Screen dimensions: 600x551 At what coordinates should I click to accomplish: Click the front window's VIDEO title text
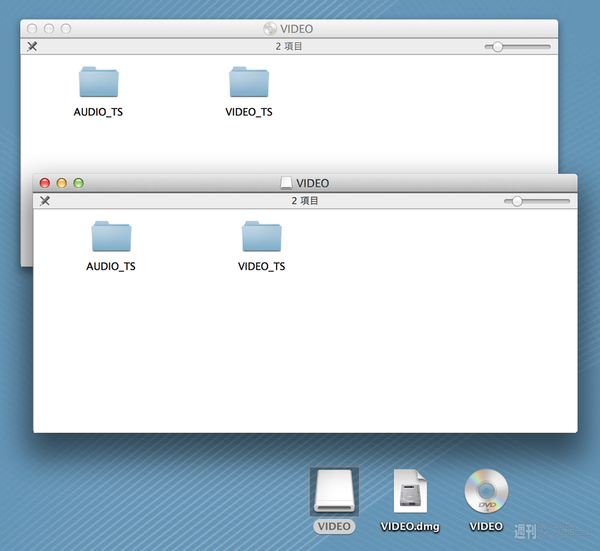313,183
